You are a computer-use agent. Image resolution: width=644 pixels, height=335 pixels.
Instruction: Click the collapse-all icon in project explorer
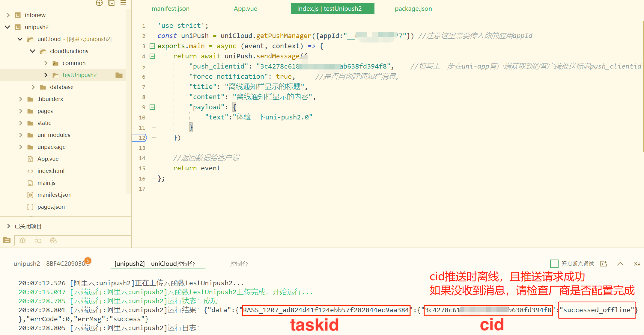(x=112, y=3)
